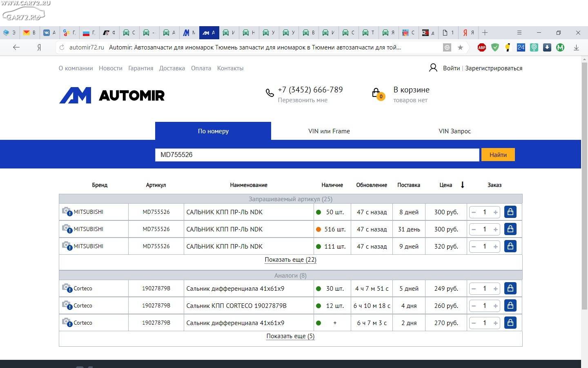Click the Аналоги (8) section header
588x368 pixels.
[x=290, y=276]
